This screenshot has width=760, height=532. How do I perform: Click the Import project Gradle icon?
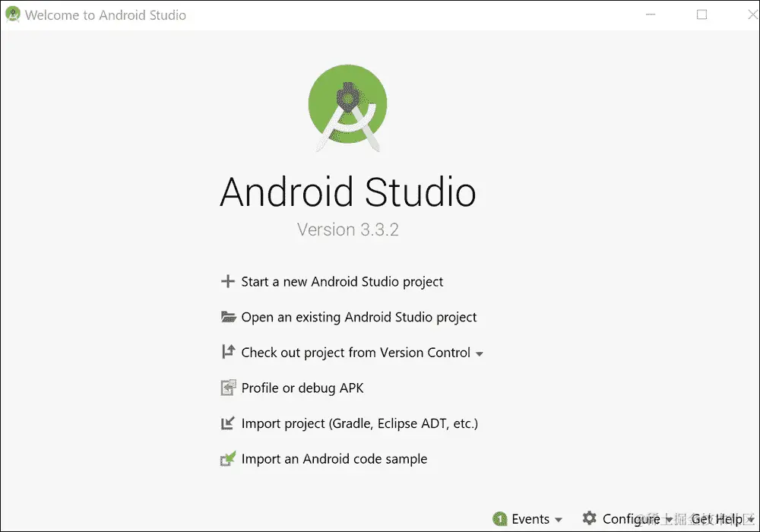228,423
